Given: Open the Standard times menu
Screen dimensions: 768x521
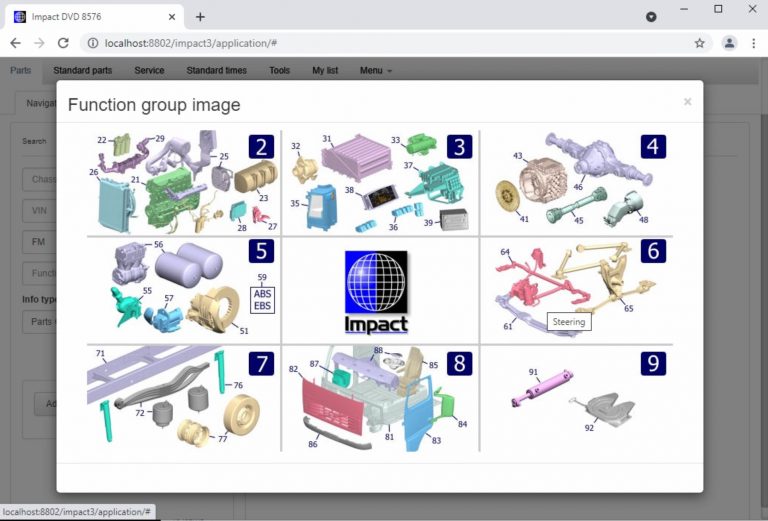Looking at the screenshot, I should pos(217,71).
